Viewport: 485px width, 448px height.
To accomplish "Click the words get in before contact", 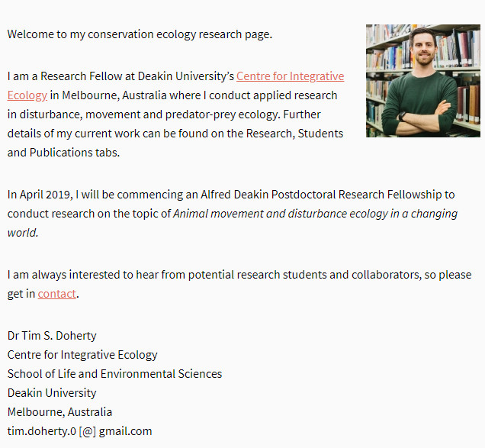I will pos(21,294).
